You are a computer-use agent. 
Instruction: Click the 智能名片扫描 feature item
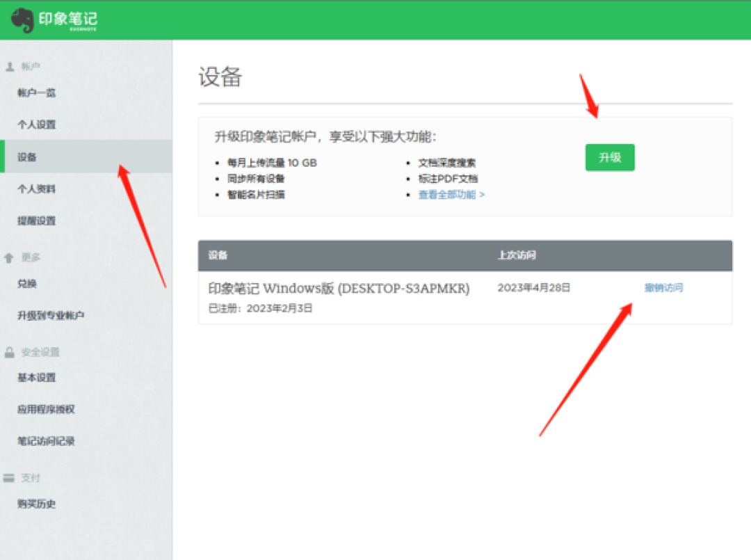pos(256,195)
